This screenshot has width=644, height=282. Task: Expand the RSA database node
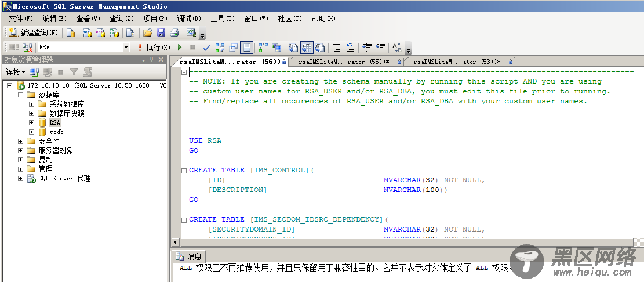pos(32,122)
